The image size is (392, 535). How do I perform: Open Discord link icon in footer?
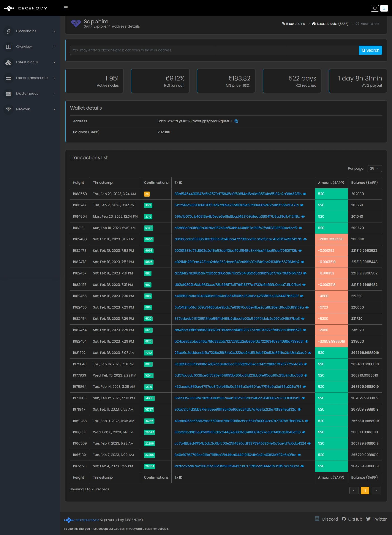coord(317,519)
